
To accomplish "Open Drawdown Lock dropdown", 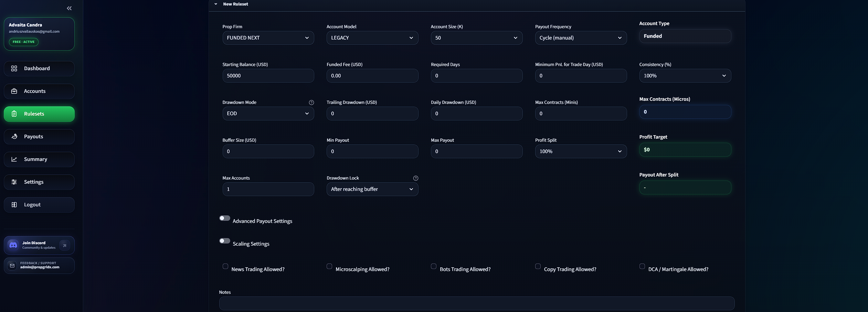I will (x=372, y=189).
